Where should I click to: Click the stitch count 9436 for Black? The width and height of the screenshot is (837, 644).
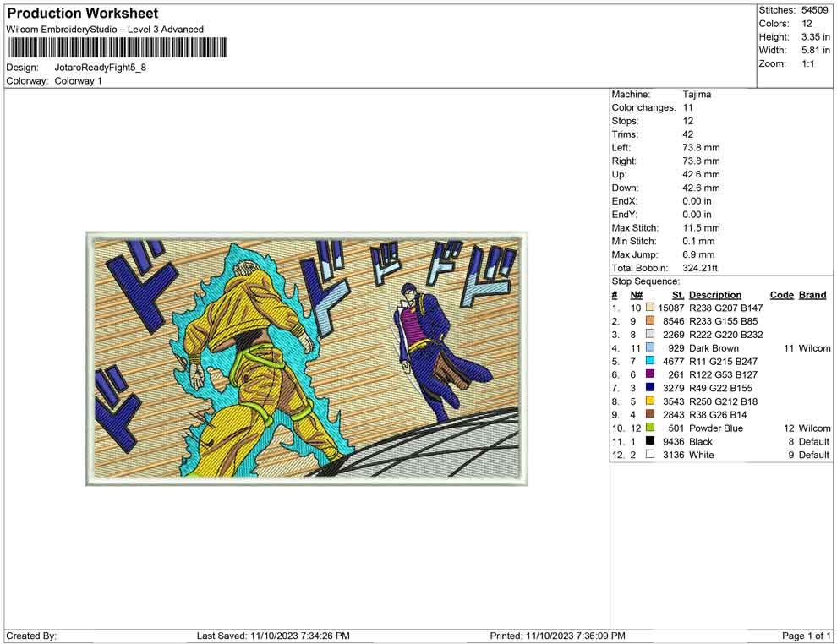tap(674, 441)
